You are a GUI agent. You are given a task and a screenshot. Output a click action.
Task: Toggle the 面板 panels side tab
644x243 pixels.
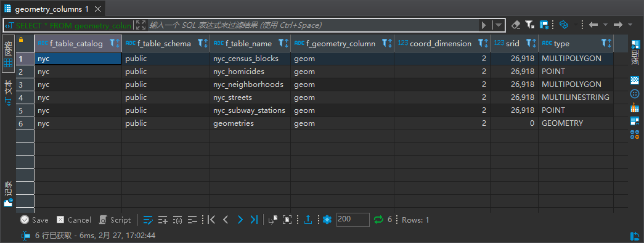point(635,52)
